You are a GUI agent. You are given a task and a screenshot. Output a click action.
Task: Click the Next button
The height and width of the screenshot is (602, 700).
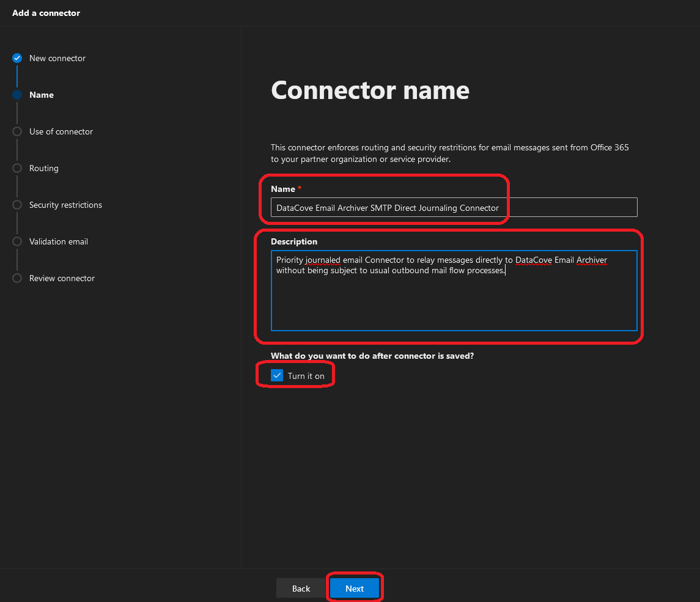coord(355,588)
